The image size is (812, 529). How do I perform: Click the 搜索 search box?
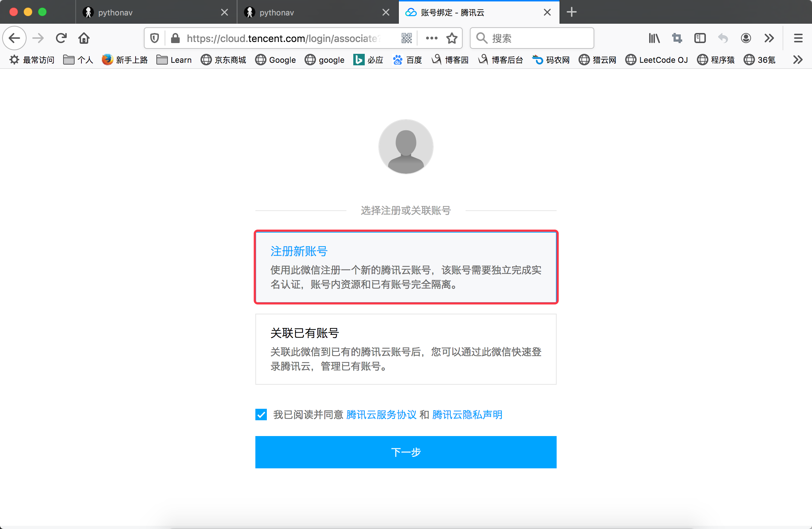(532, 38)
